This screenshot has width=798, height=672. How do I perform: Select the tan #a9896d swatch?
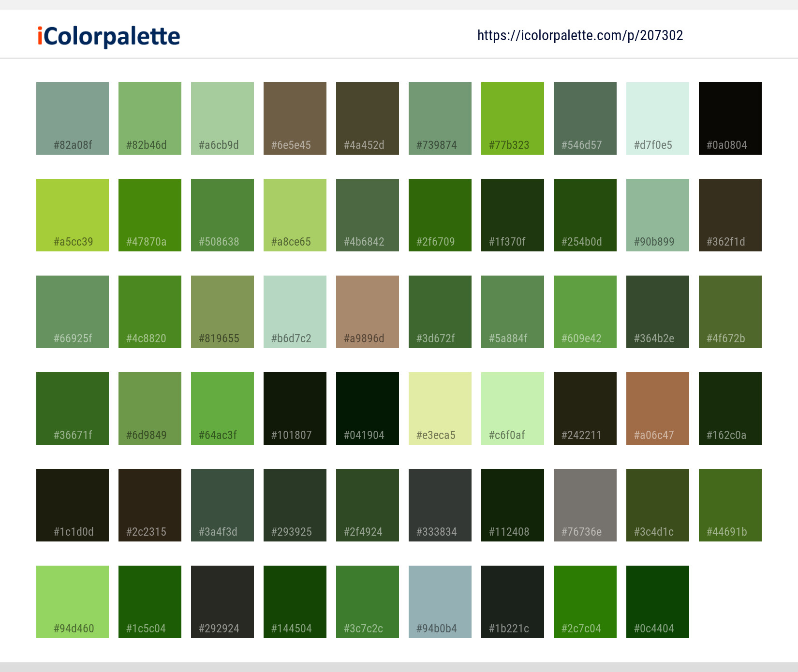pyautogui.click(x=368, y=312)
